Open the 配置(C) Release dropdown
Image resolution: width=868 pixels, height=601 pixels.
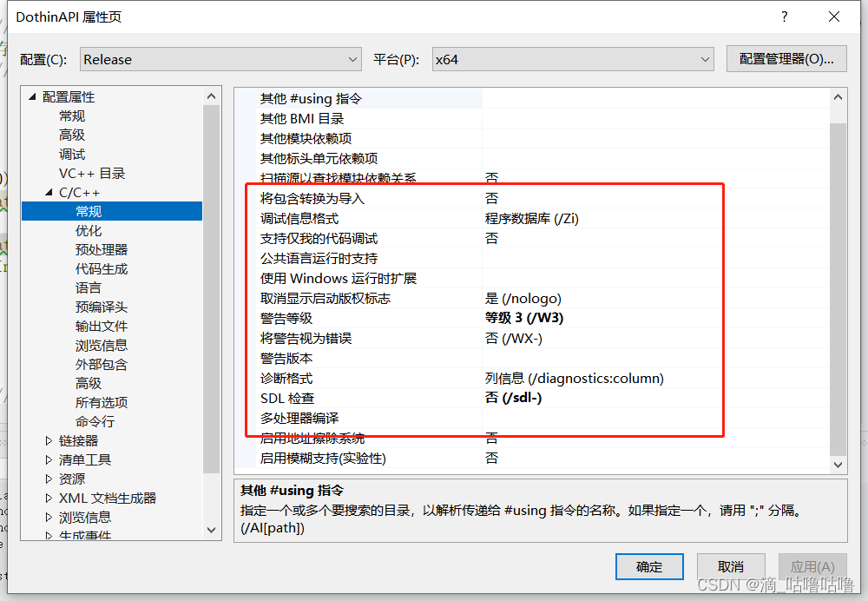point(220,58)
